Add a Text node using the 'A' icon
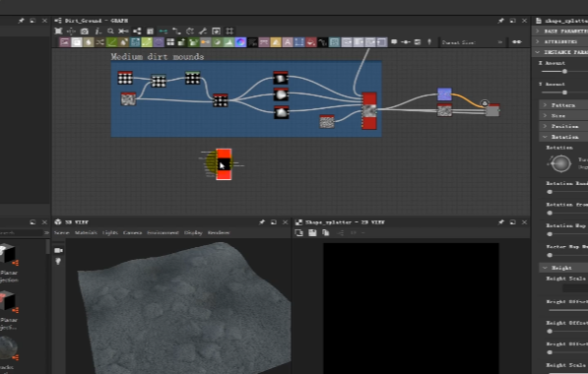The width and height of the screenshot is (588, 374). pyautogui.click(x=288, y=42)
